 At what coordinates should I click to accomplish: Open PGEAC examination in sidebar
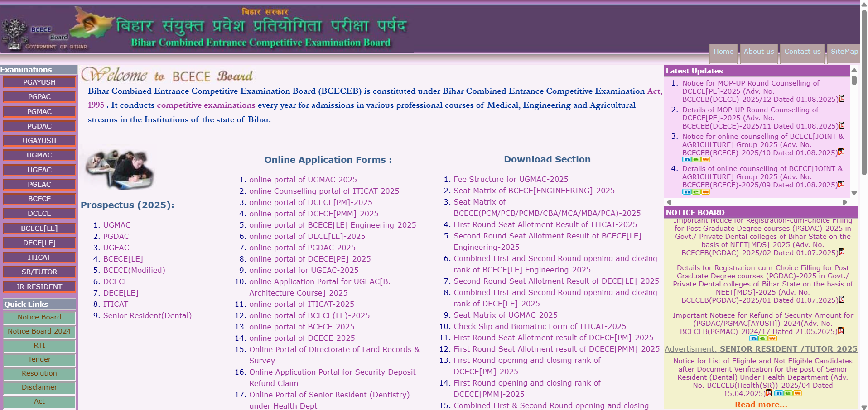pyautogui.click(x=39, y=185)
